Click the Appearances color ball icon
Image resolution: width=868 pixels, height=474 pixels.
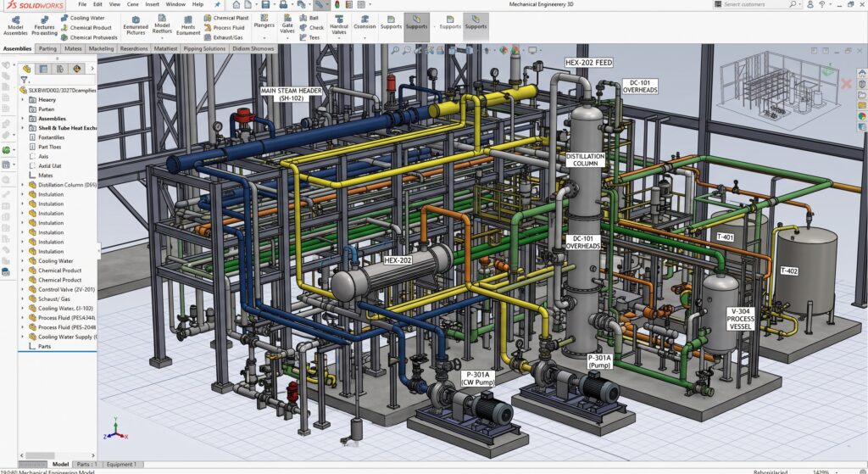point(504,50)
